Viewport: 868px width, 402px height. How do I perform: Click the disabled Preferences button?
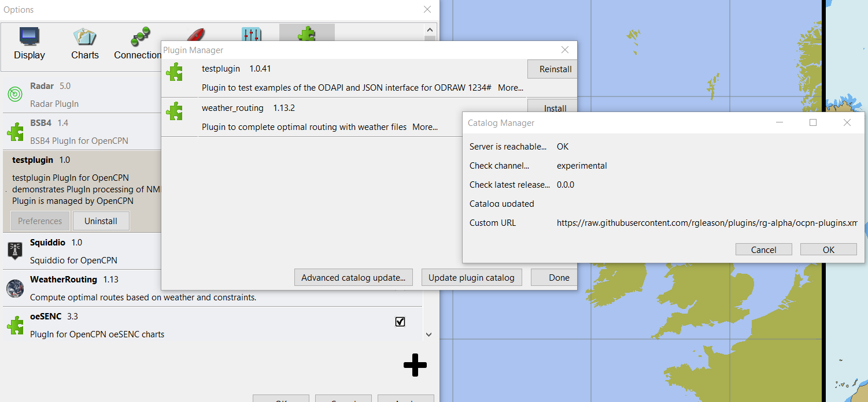[40, 221]
